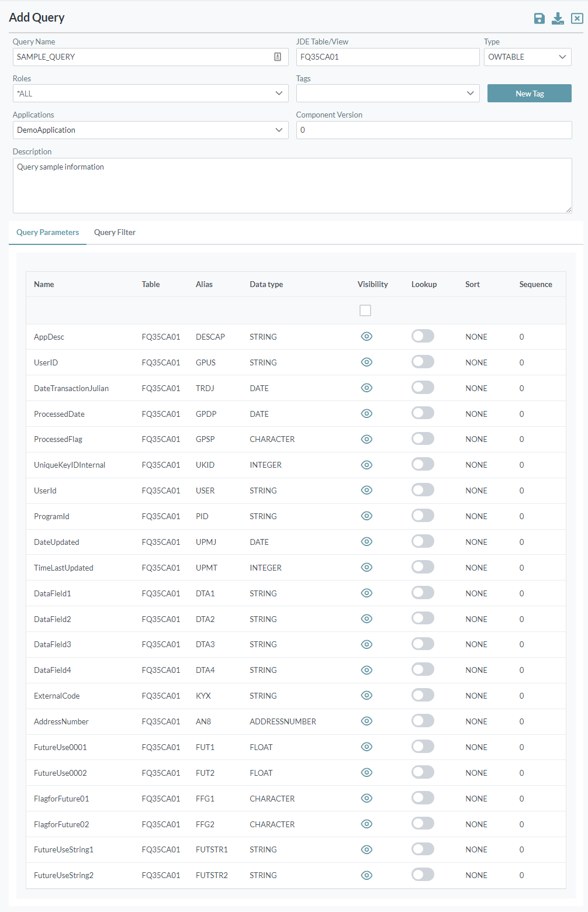
Task: Click NONE in the Sort column for DateUpdated
Action: (476, 541)
